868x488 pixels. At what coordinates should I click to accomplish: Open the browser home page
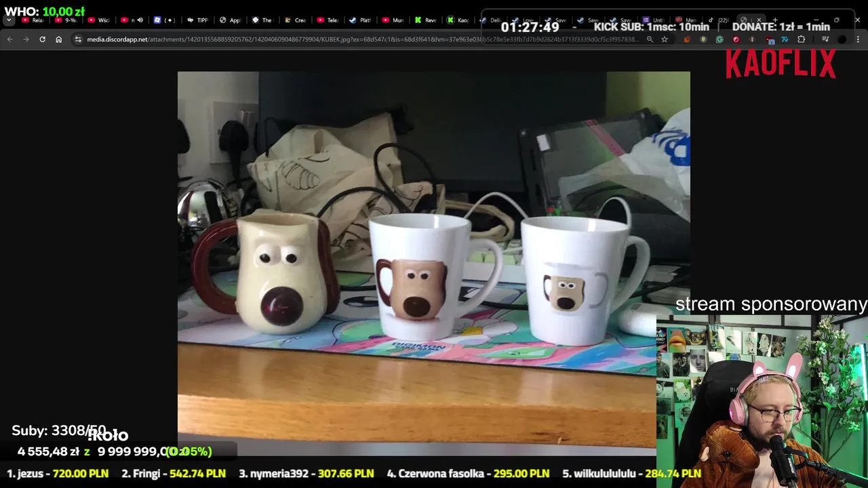coord(58,39)
